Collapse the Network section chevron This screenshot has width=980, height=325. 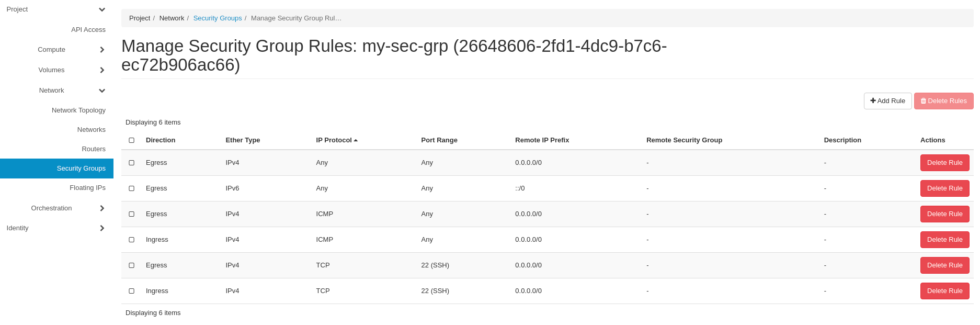(102, 90)
